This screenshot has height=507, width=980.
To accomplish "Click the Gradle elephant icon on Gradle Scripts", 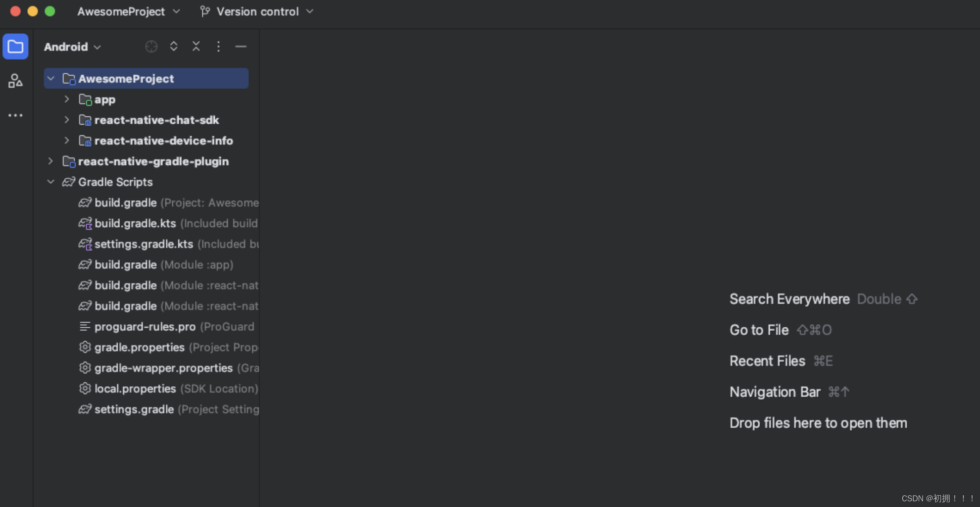I will click(68, 182).
